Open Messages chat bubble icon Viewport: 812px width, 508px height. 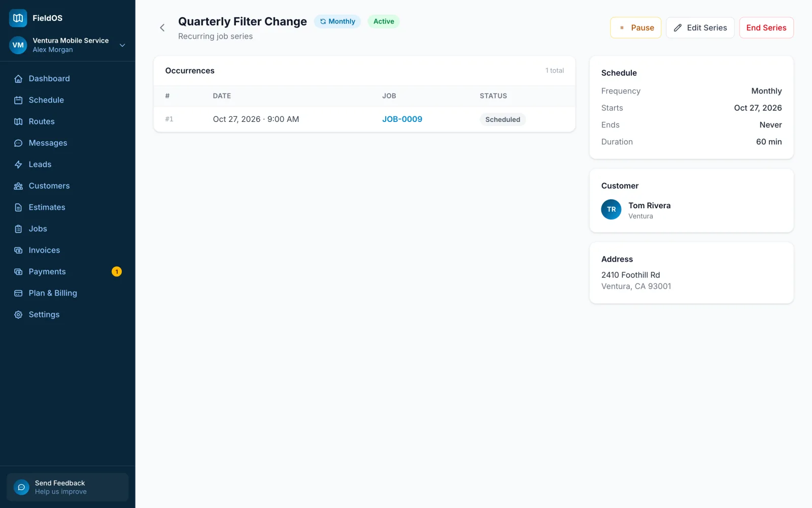click(x=18, y=143)
